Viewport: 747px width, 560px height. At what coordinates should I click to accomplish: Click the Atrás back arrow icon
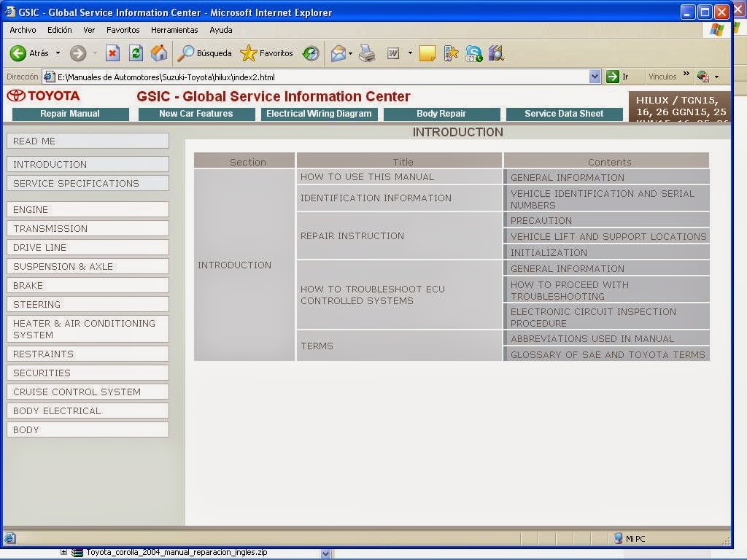[x=18, y=52]
